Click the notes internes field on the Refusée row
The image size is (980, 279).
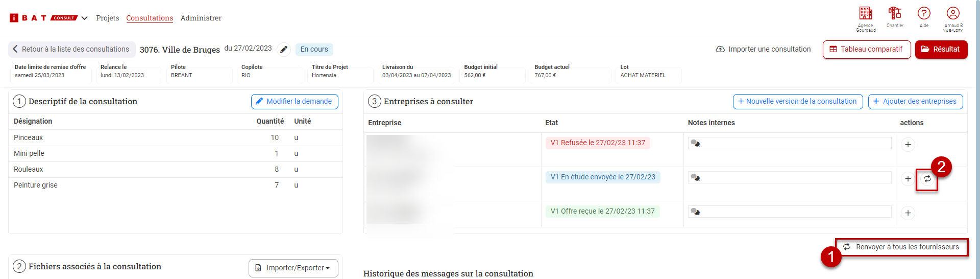tap(790, 143)
